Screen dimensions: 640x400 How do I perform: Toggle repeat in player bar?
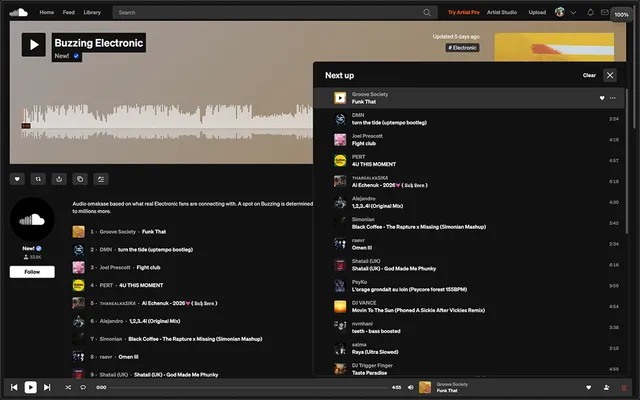83,387
